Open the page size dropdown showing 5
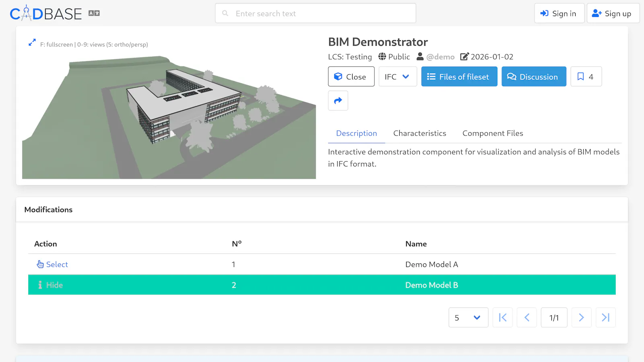The width and height of the screenshot is (644, 362). [x=469, y=317]
